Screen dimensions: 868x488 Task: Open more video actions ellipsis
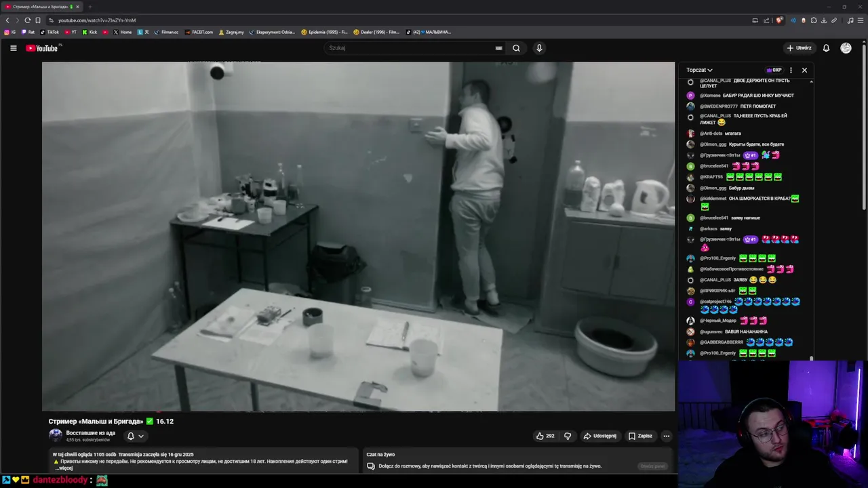click(x=667, y=436)
